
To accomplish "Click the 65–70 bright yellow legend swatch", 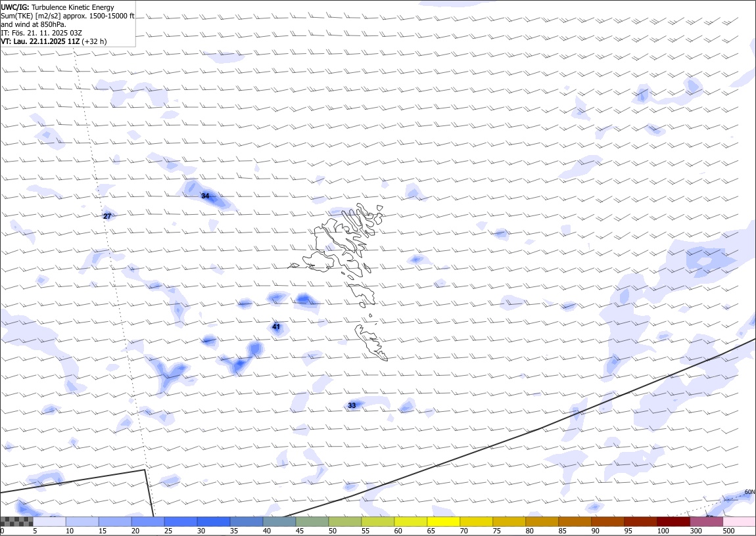I will click(x=443, y=522).
